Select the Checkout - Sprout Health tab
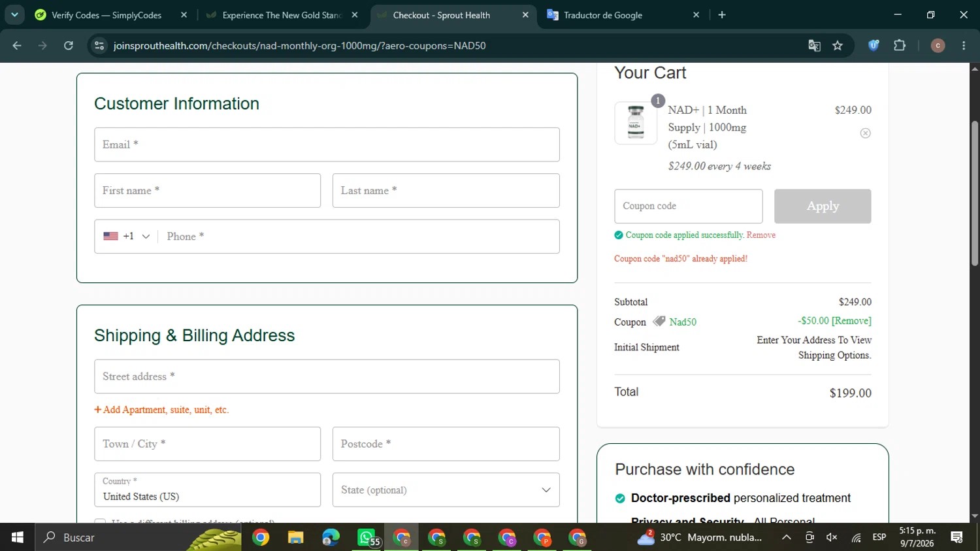The image size is (980, 551). [453, 15]
